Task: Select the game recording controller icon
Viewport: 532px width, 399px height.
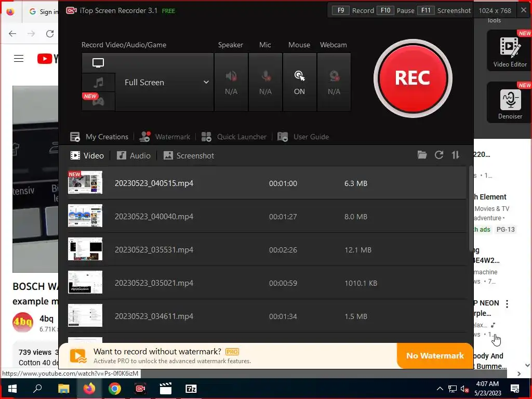Action: coord(98,101)
